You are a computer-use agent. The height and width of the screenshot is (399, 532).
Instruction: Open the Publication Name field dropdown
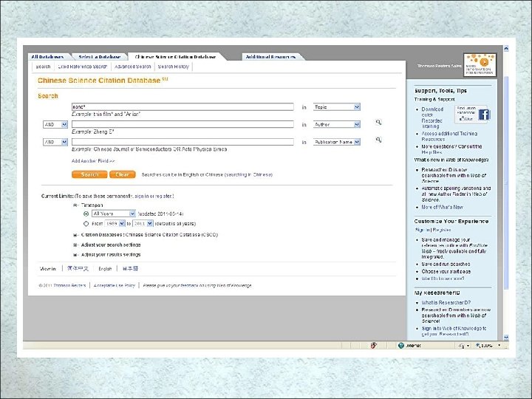pos(337,142)
